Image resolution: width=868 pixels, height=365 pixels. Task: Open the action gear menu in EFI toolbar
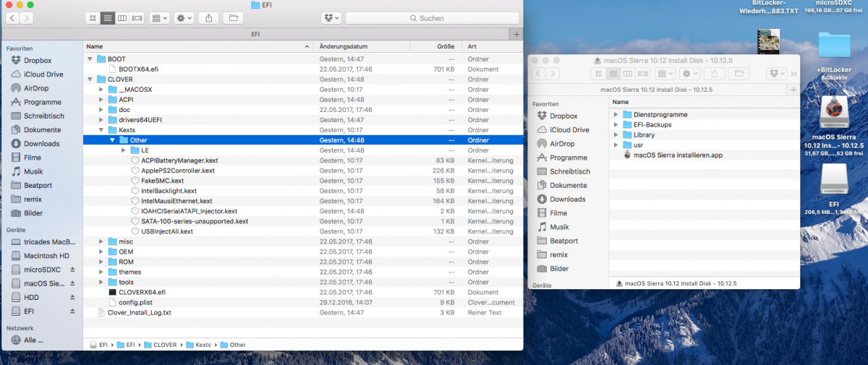tap(184, 17)
